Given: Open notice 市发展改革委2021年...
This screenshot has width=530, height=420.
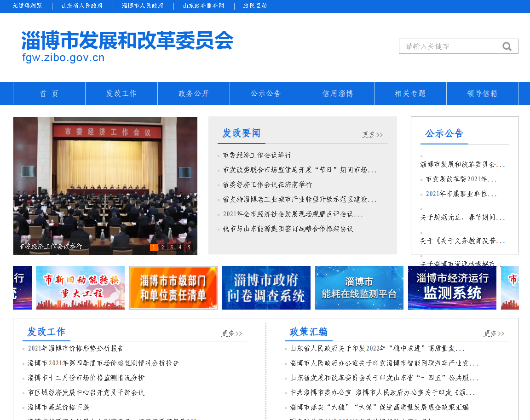Looking at the screenshot, I should (x=461, y=179).
